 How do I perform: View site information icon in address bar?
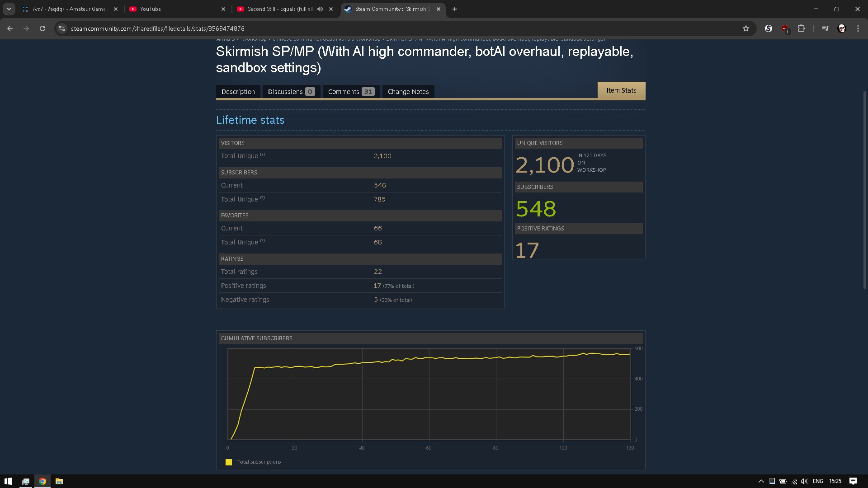(62, 28)
